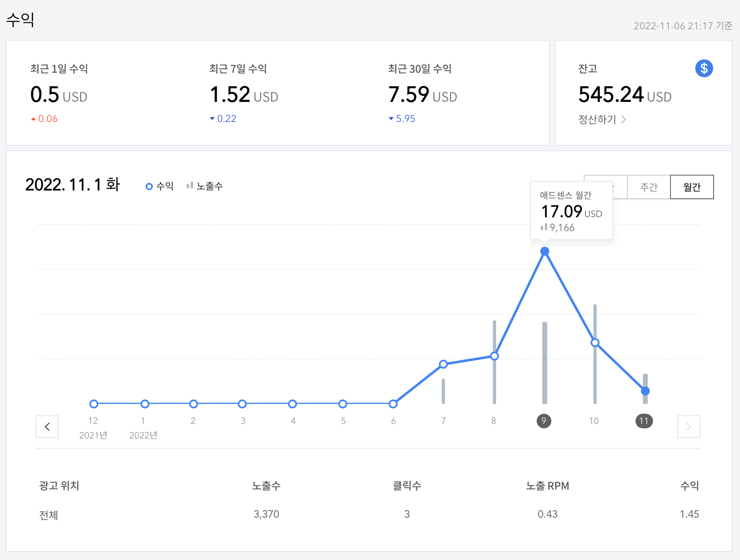Click the blue dollar balance icon
Image resolution: width=740 pixels, height=560 pixels.
[x=704, y=68]
